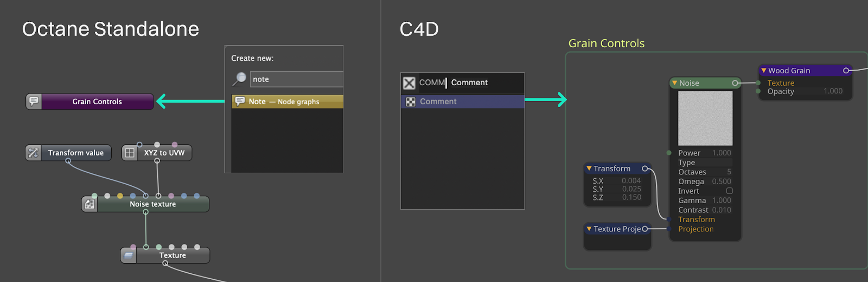Screen dimensions: 868x282
Task: Click the X icon beside COMM text
Action: 409,83
